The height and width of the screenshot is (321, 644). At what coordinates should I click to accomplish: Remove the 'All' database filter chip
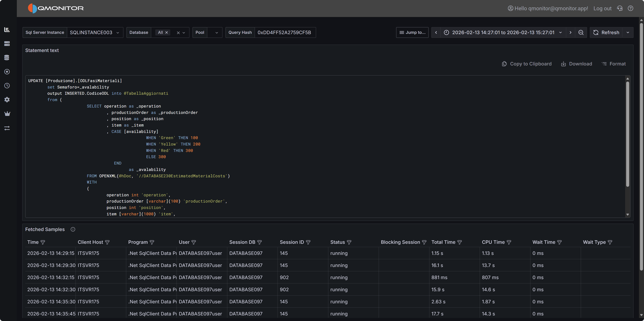click(x=167, y=32)
